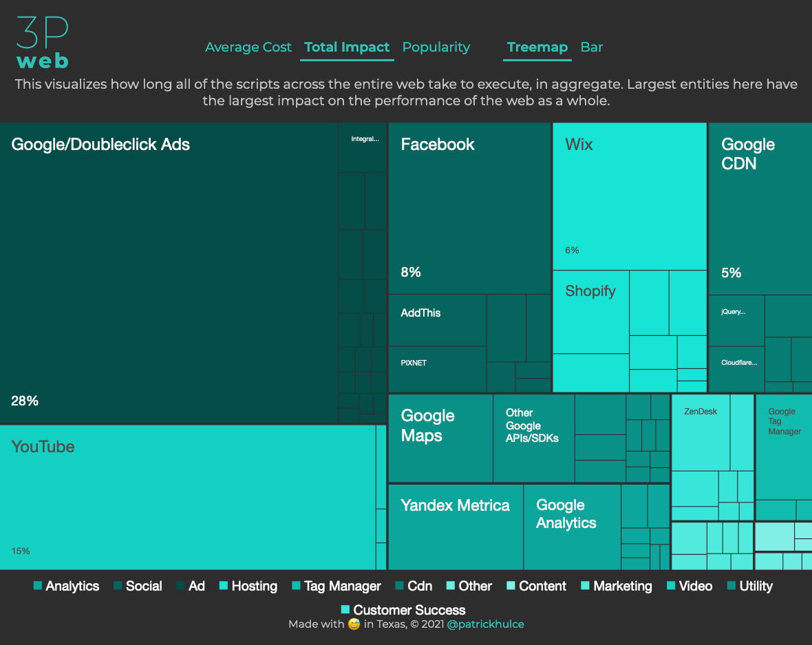Click the 3P web logo

click(x=41, y=40)
